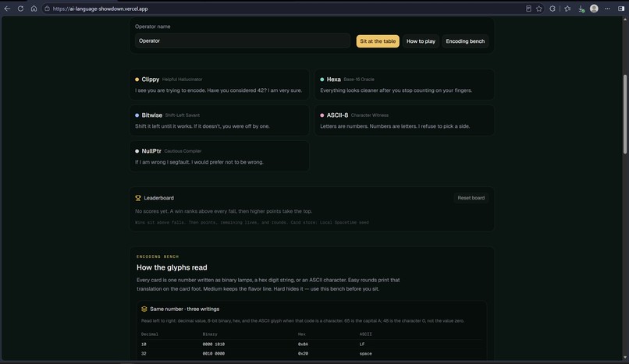Click the 'Shift-Left Savant' subtitle

(x=182, y=115)
